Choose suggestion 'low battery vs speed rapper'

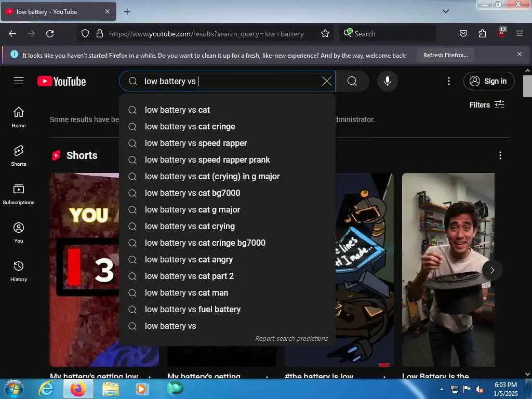[x=227, y=143]
